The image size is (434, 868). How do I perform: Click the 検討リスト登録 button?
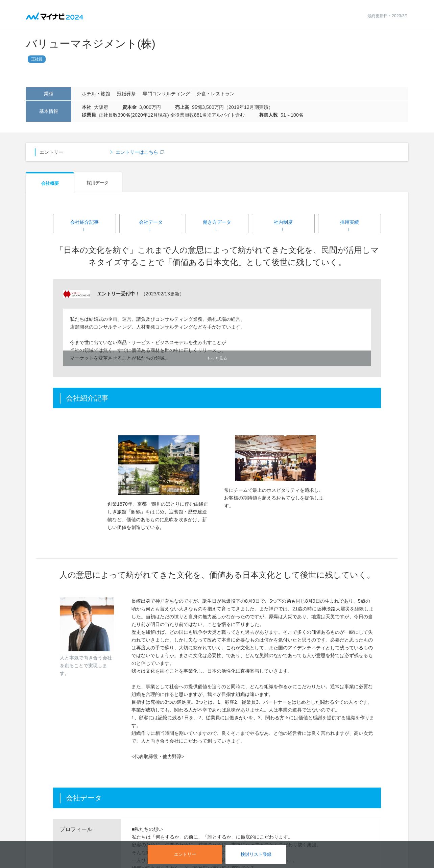(x=256, y=854)
